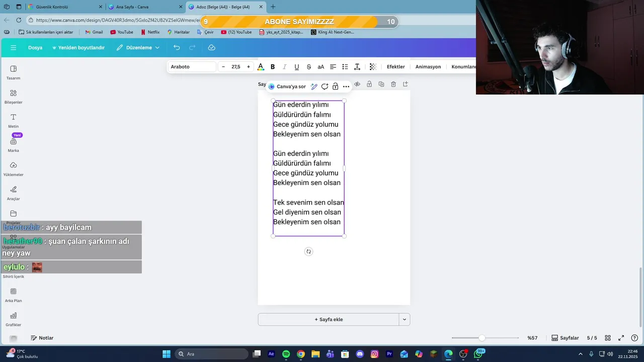Open the Sayfalar pages view
This screenshot has width=644, height=362.
pos(565,338)
